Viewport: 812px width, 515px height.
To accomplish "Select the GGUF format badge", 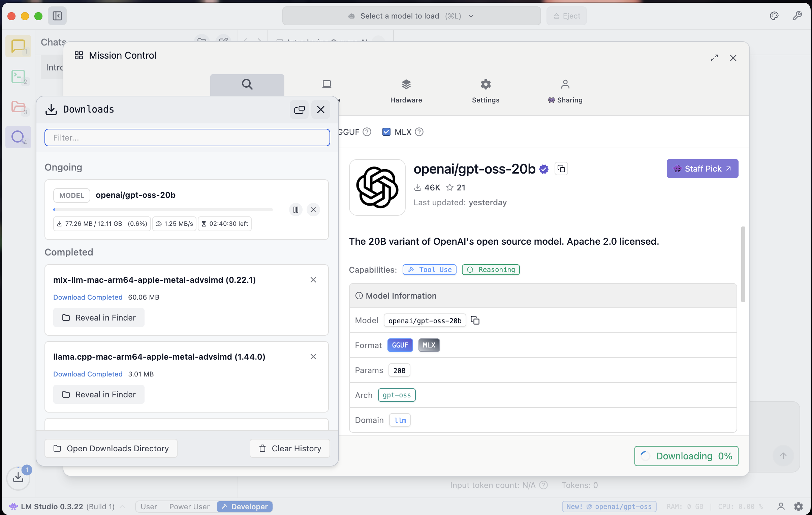I will click(400, 345).
